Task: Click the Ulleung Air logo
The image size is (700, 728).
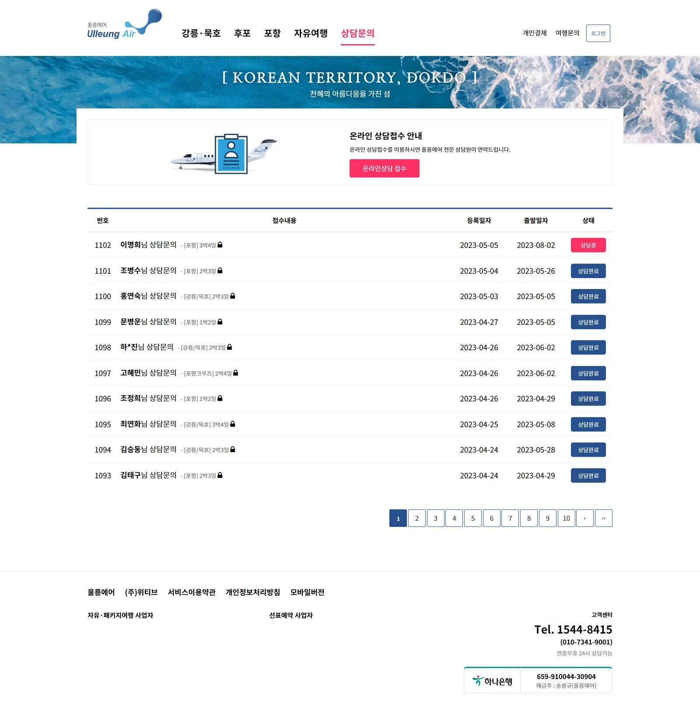Action: [x=124, y=24]
